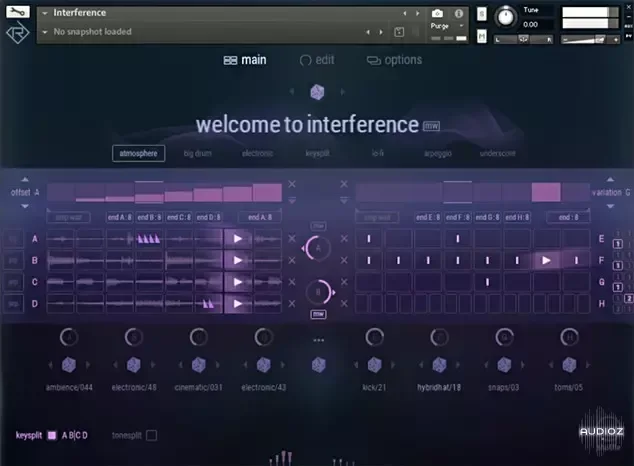Clear the offset lane X icon
The image size is (634, 466).
click(292, 184)
